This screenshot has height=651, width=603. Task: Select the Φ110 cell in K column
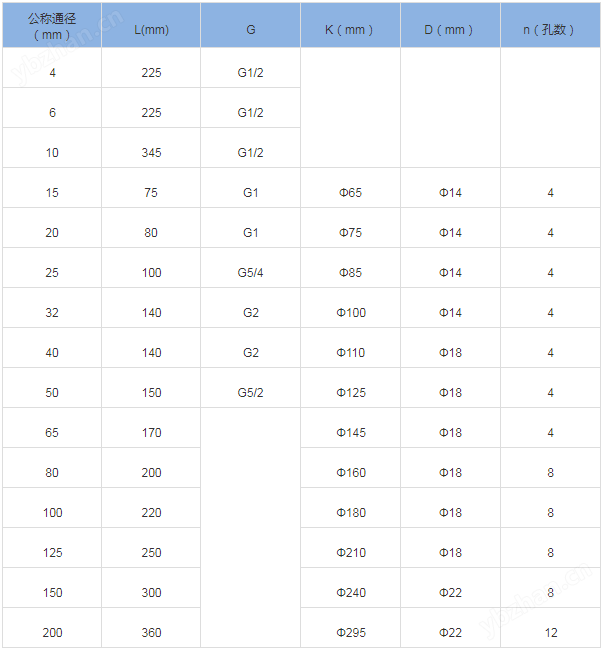coord(350,352)
